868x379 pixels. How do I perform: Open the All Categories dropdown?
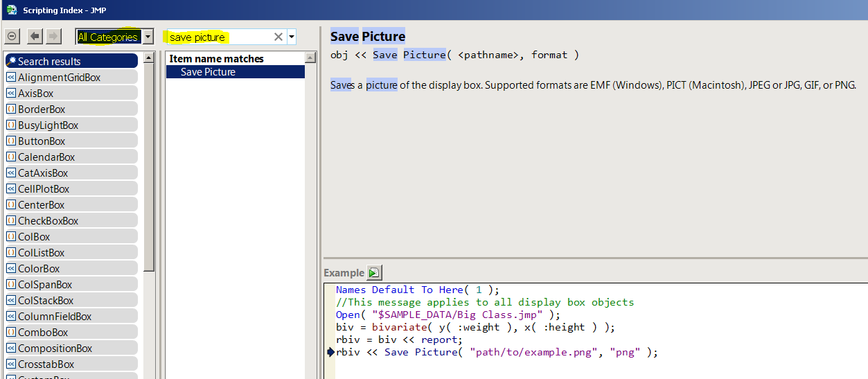coord(148,37)
